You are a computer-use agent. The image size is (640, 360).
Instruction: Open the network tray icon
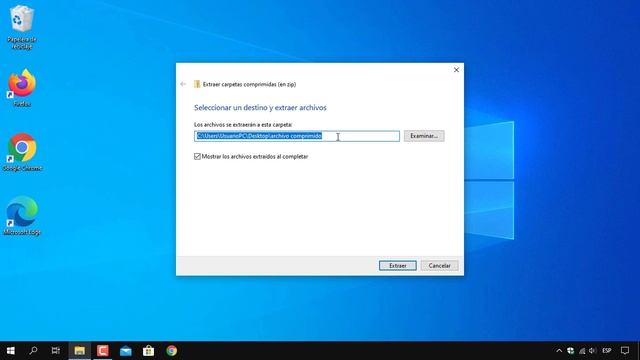[582, 351]
